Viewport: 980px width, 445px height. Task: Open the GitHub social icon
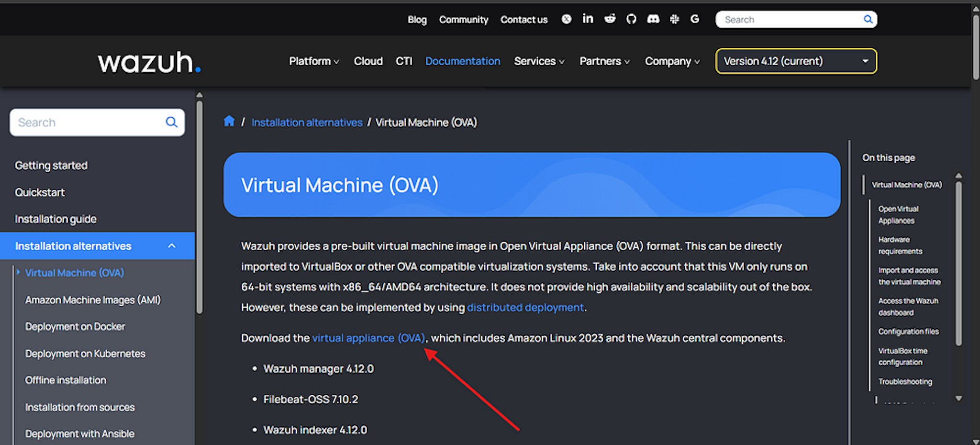click(x=631, y=19)
